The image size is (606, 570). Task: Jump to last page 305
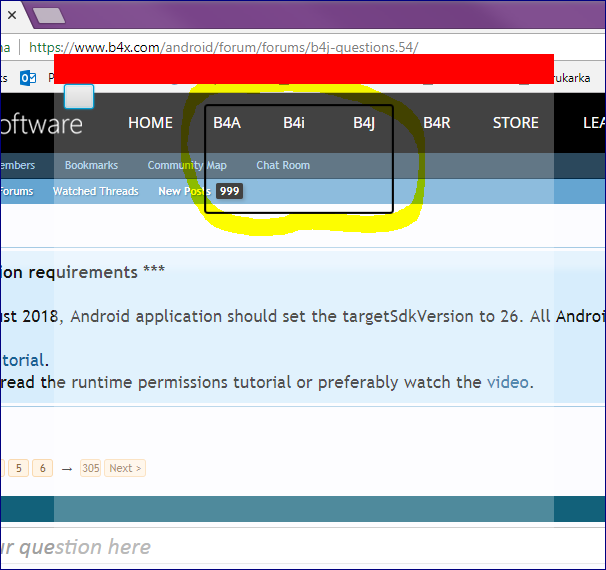(x=90, y=468)
